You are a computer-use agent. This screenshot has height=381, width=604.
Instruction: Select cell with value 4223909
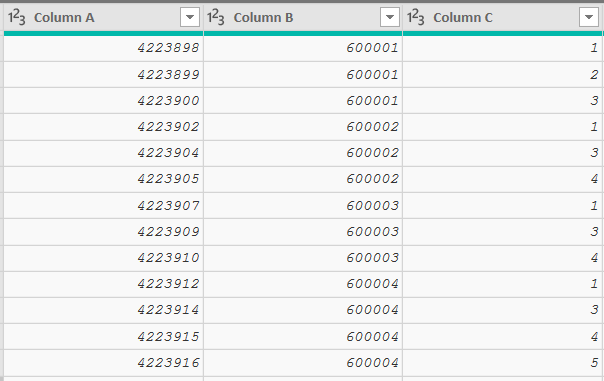(x=104, y=232)
